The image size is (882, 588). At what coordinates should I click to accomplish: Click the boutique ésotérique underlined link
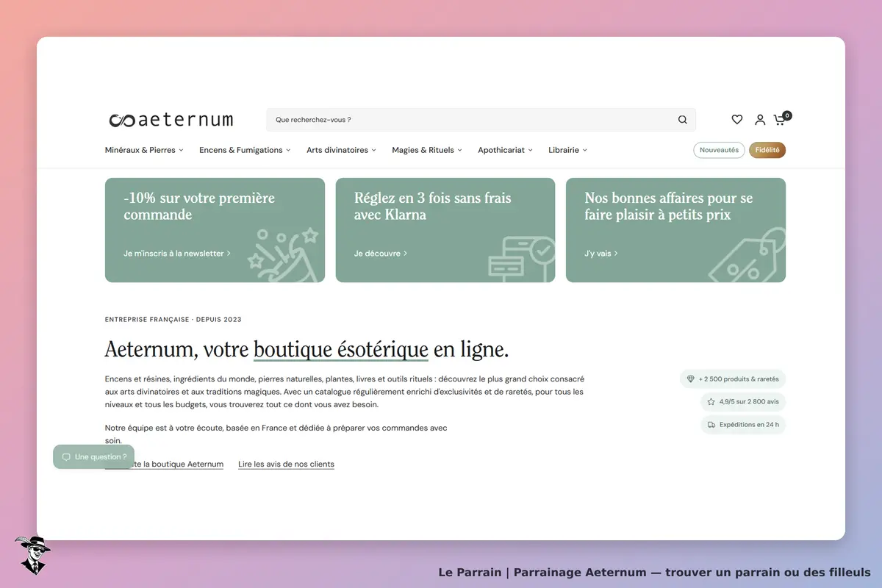(341, 349)
